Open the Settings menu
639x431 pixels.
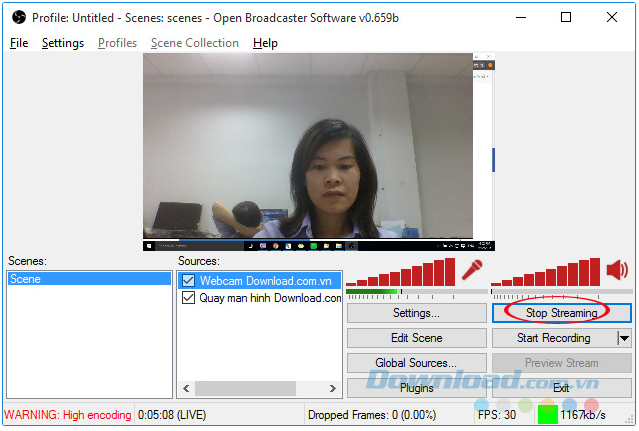point(63,43)
